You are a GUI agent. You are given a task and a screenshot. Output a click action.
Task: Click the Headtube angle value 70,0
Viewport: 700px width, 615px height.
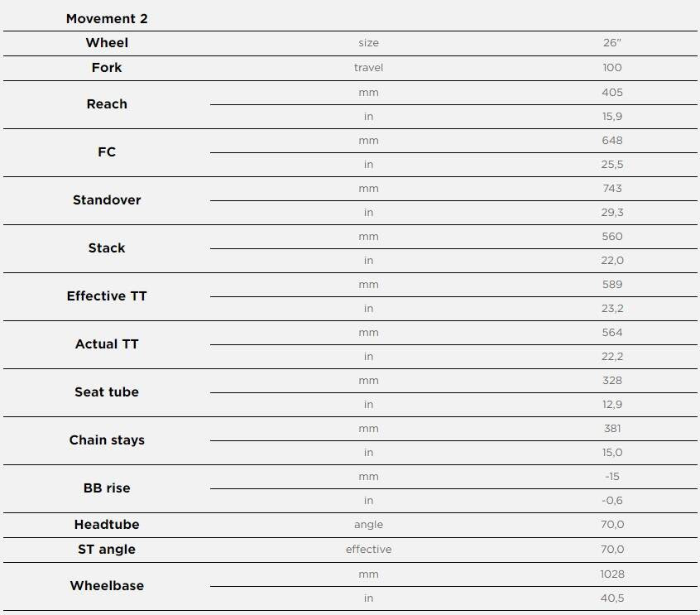pos(612,524)
